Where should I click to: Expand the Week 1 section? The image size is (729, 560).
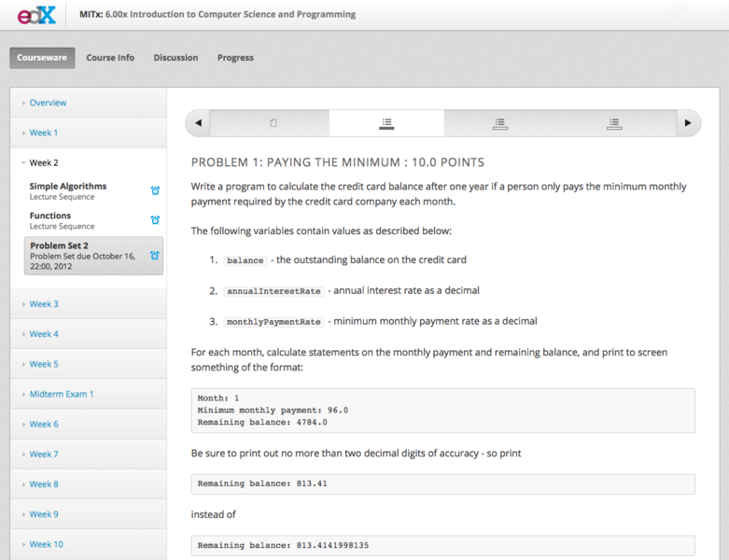click(x=43, y=133)
